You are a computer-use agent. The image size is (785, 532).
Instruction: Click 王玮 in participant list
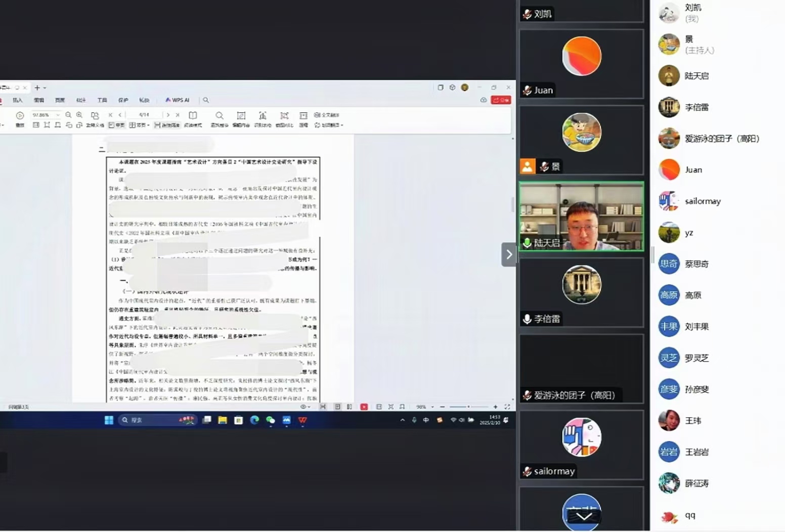coord(717,420)
